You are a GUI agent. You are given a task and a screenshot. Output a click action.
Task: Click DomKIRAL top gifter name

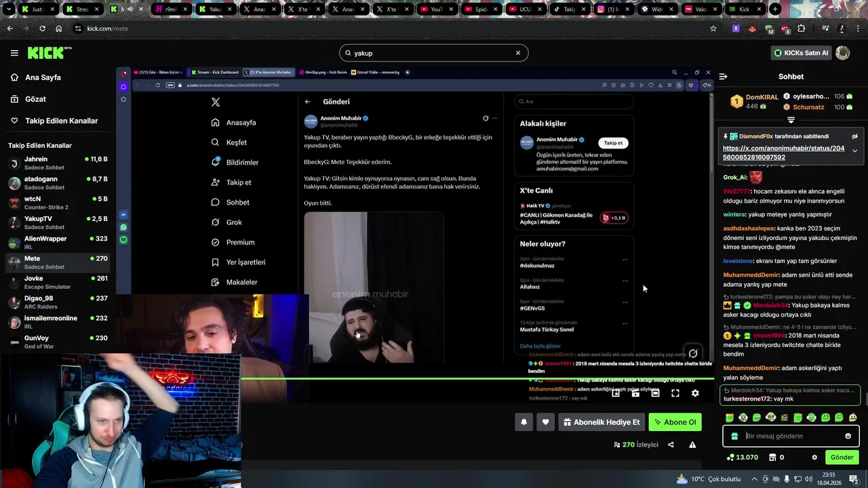tap(762, 97)
